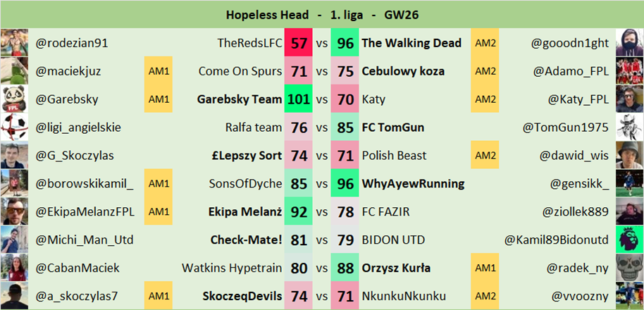Select the AM1 badge next to Orzysz Kurła
This screenshot has width=644, height=310.
pyautogui.click(x=485, y=268)
